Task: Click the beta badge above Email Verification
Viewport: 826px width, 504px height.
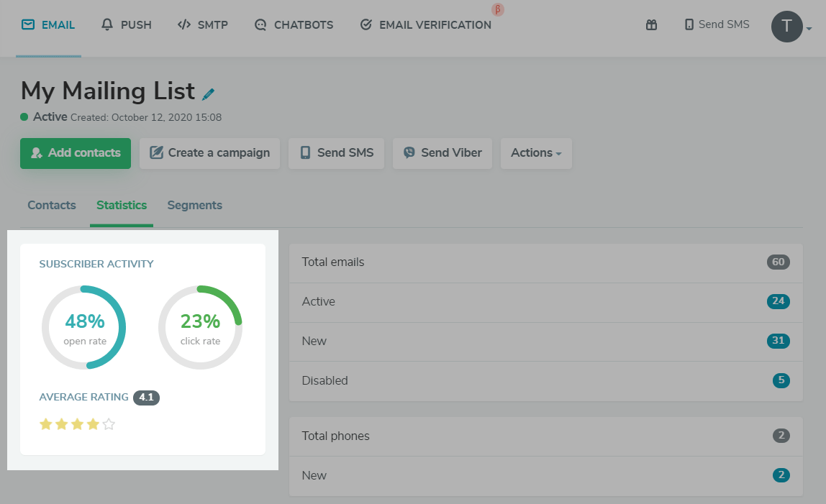Action: [x=497, y=10]
